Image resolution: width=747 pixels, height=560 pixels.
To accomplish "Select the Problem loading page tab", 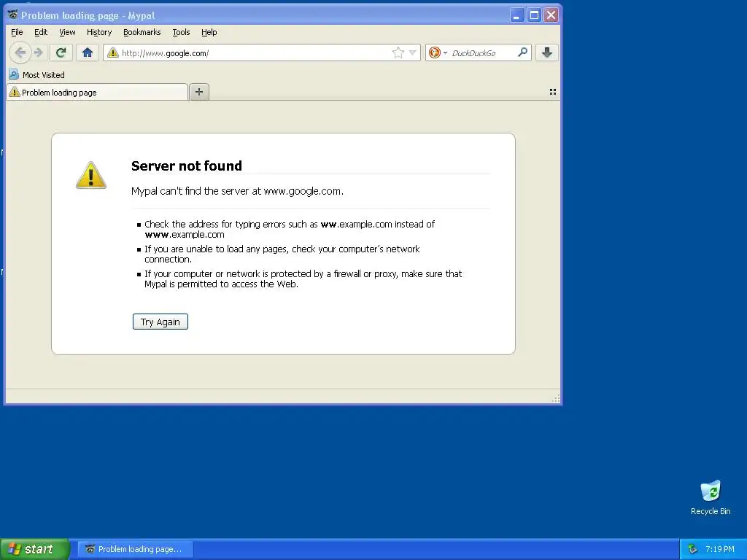I will coord(97,93).
